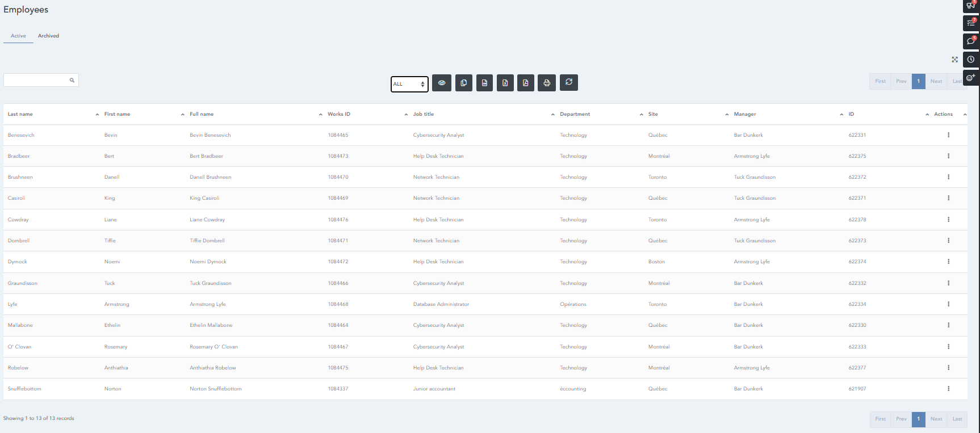980x433 pixels.
Task: Open the chat messages sidebar icon
Action: [x=971, y=41]
